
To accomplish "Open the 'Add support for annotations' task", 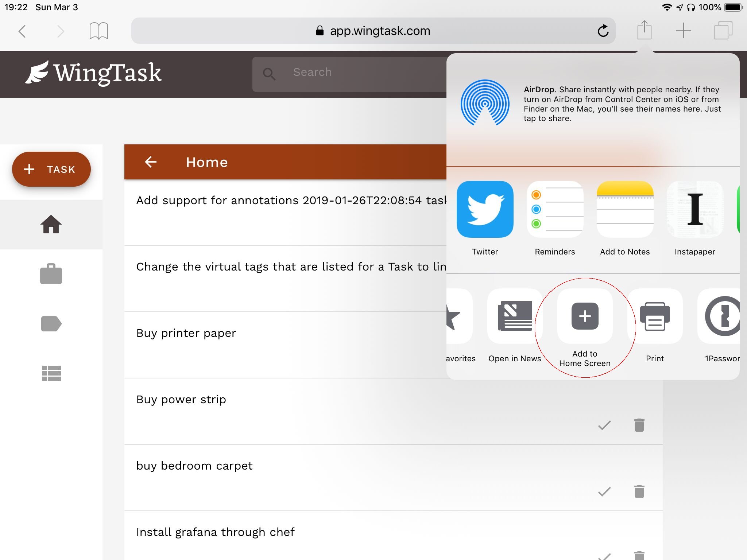I will tap(285, 212).
